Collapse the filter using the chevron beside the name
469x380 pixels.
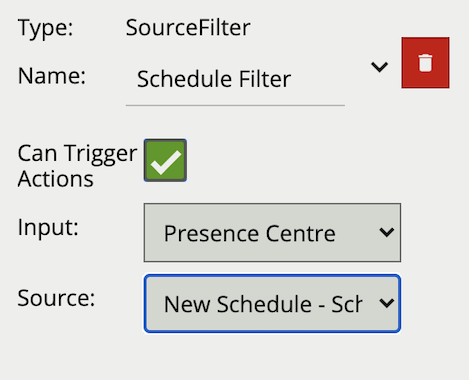coord(380,67)
